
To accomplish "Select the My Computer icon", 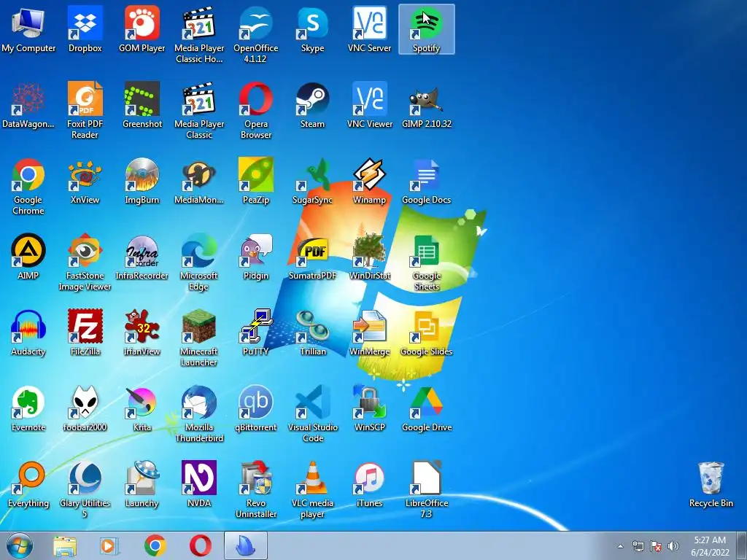I will click(28, 29).
